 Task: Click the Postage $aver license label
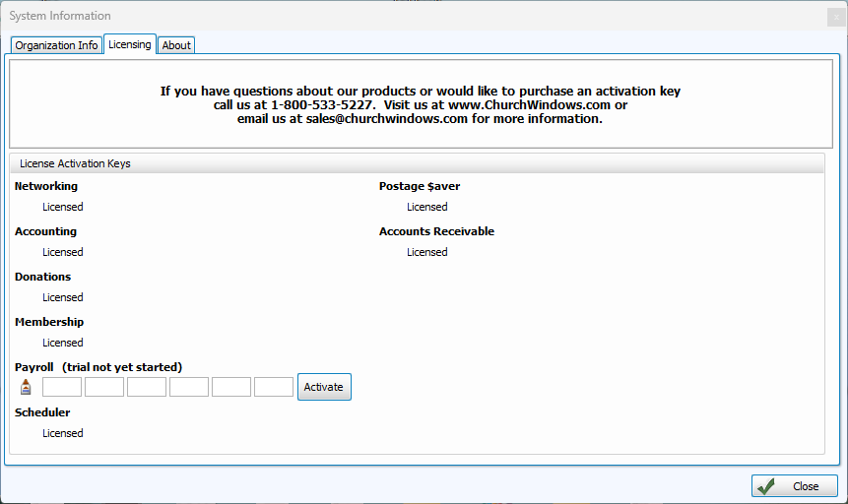pos(420,186)
